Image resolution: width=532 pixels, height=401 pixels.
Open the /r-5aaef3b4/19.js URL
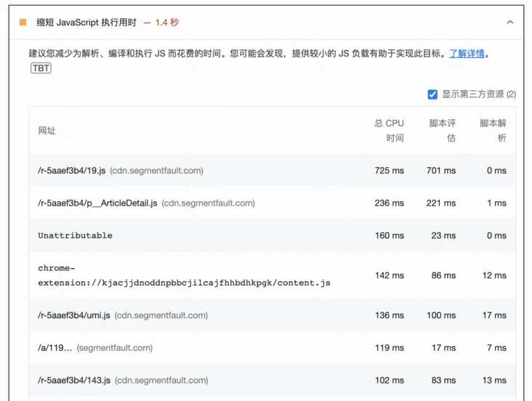72,171
